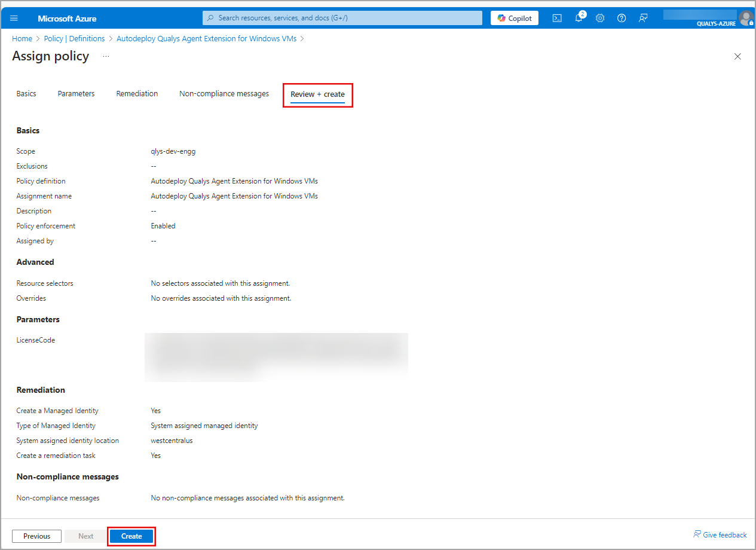Open the Parameters tab
The height and width of the screenshot is (550, 756).
tap(76, 93)
